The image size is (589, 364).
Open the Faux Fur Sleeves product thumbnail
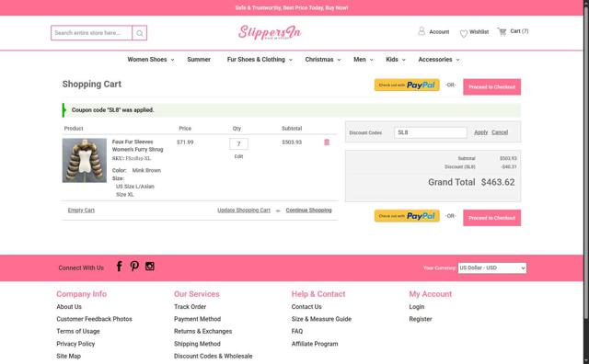(x=85, y=161)
